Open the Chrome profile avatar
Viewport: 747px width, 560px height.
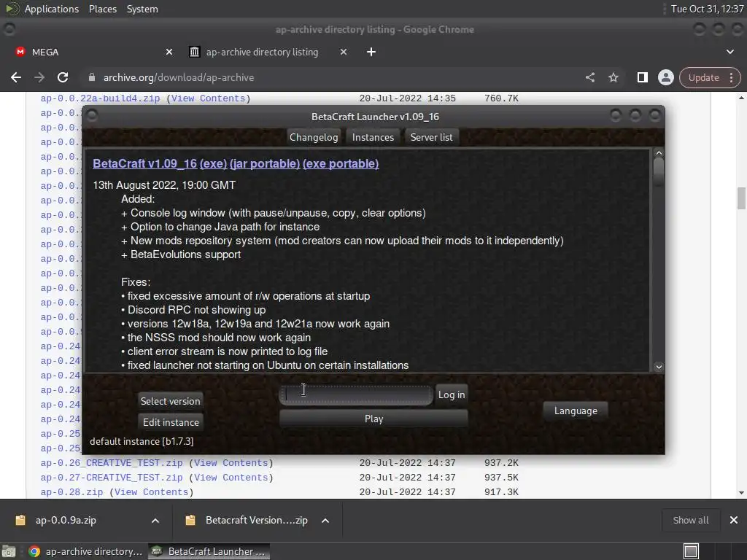[x=665, y=77]
